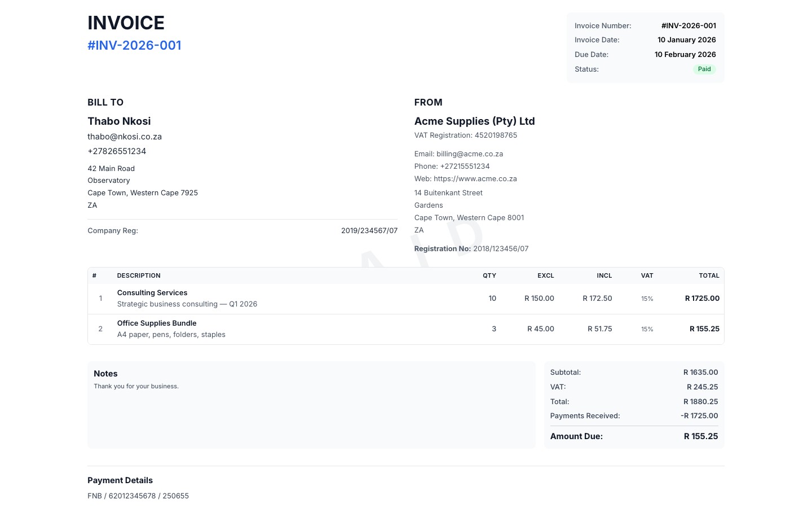This screenshot has height=508, width=812.
Task: Click the Amount Due total R 155.25
Action: tap(701, 436)
